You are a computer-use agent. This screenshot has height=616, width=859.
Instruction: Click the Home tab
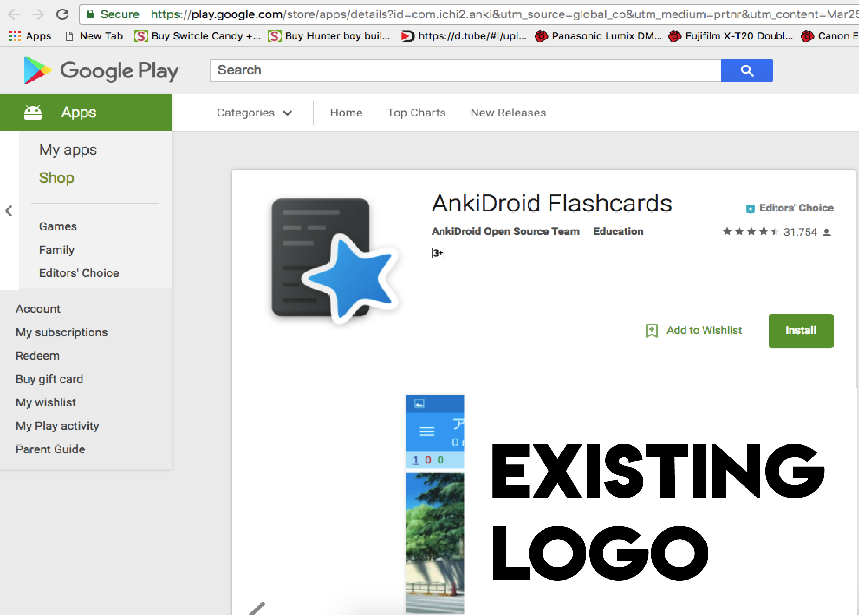(346, 113)
